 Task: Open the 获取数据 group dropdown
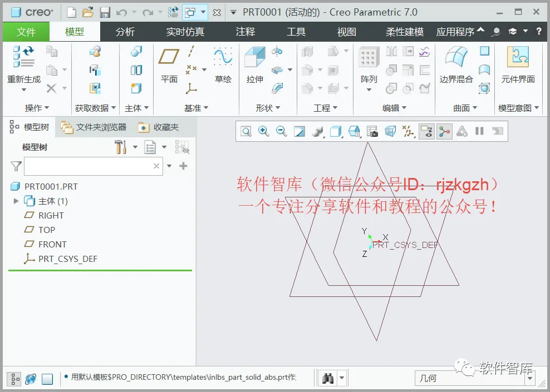pyautogui.click(x=95, y=108)
